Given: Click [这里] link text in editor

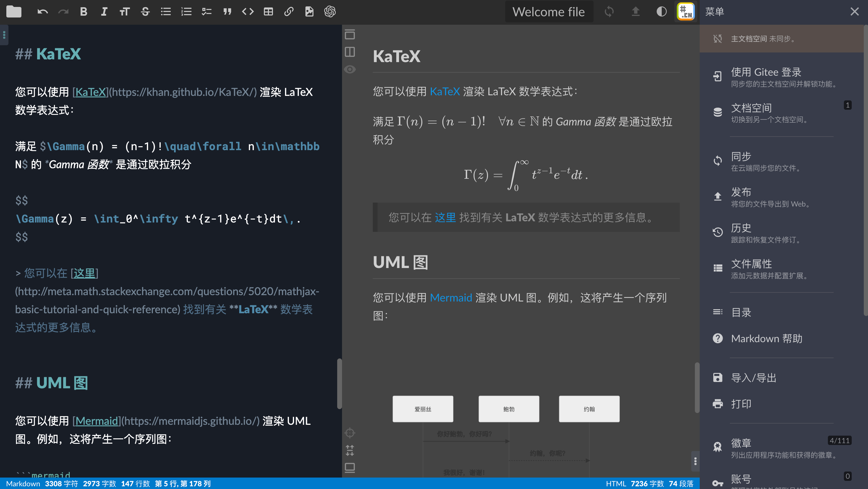Looking at the screenshot, I should click(x=84, y=273).
